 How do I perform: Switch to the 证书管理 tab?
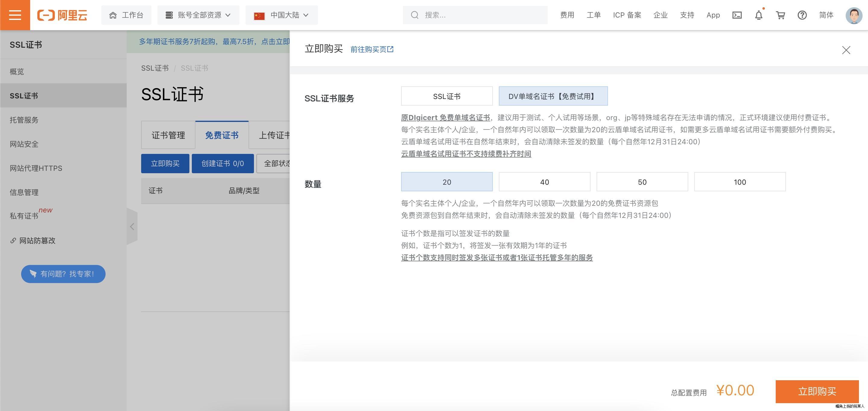pos(168,135)
